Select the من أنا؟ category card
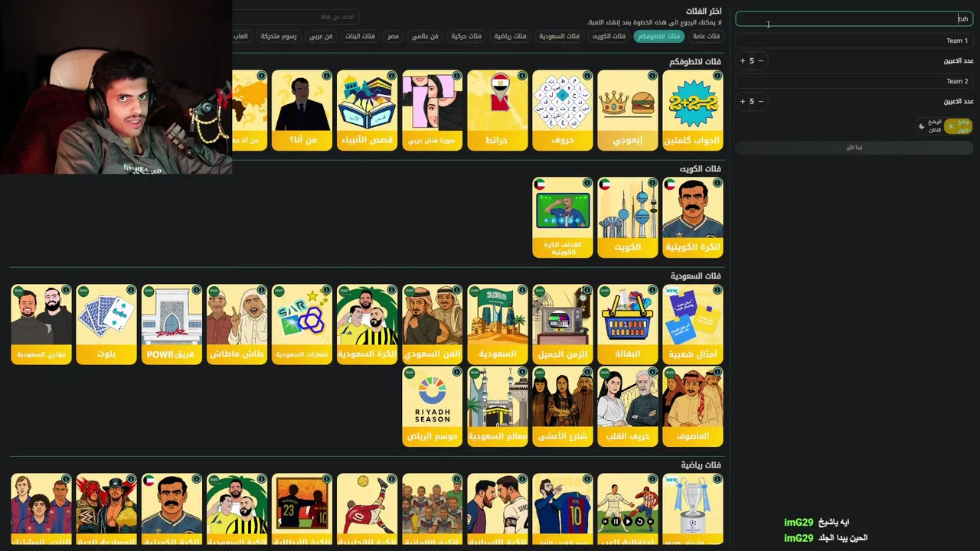 302,110
